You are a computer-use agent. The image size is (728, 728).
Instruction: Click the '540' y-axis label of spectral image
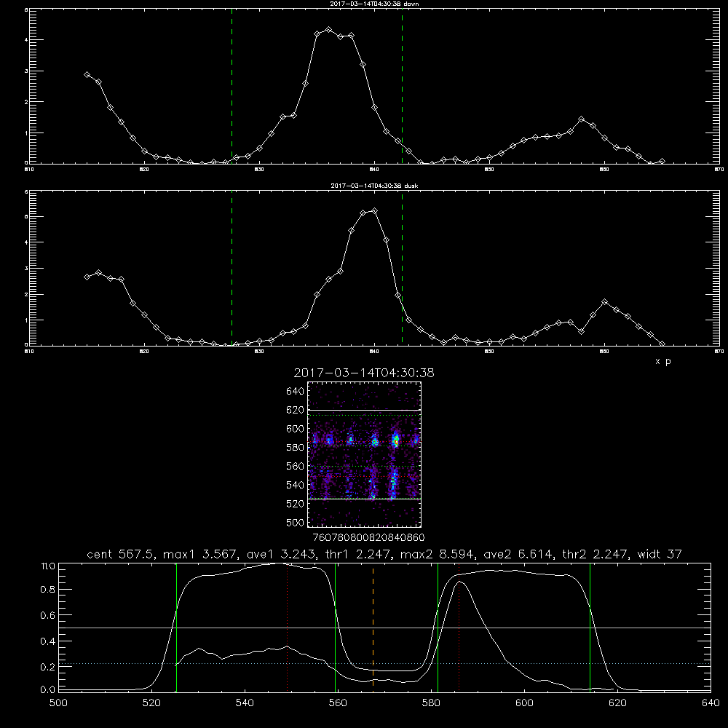[296, 485]
